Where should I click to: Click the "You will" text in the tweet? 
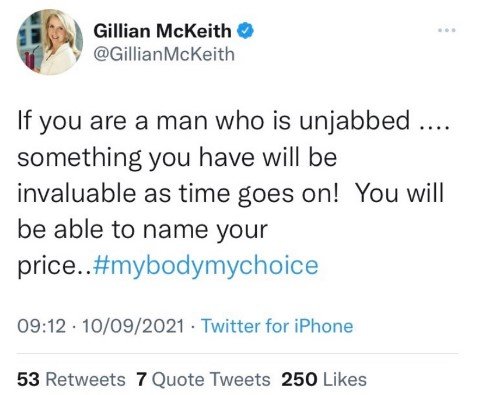pyautogui.click(x=400, y=193)
